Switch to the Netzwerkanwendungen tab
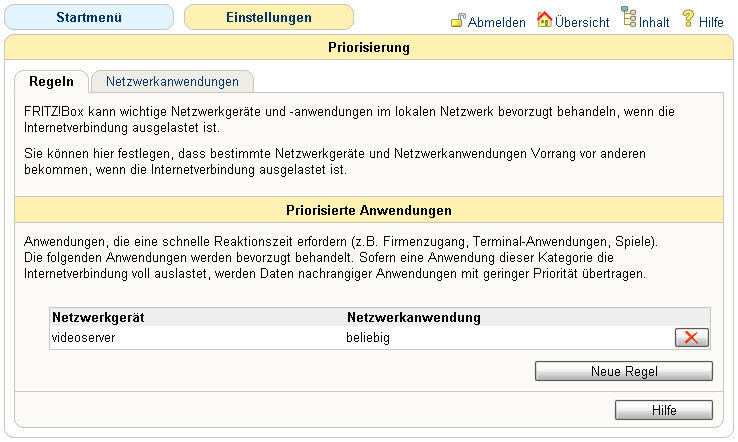The image size is (738, 442). 172,81
